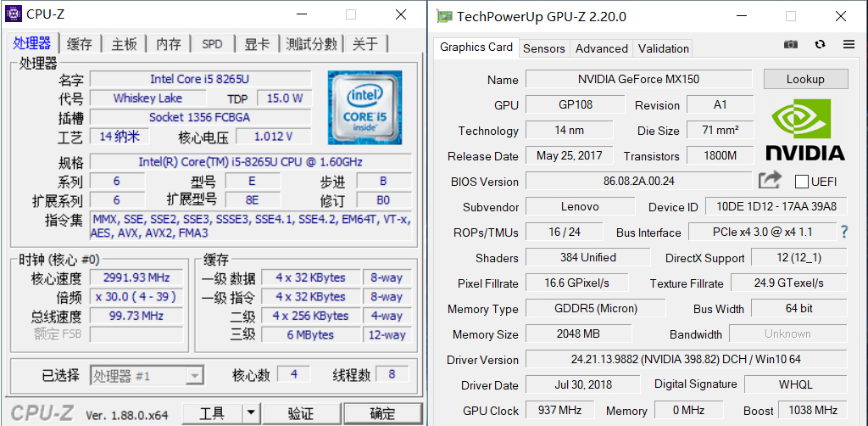Click the 线程数 value 8
The height and width of the screenshot is (426, 868).
[392, 374]
